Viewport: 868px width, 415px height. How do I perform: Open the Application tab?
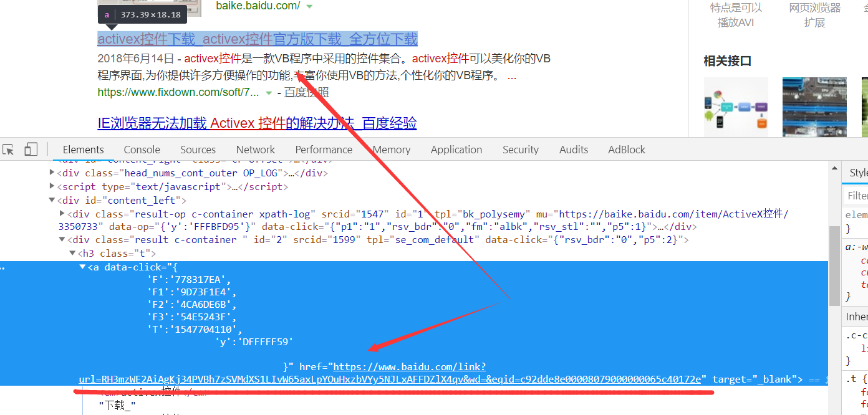coord(456,150)
